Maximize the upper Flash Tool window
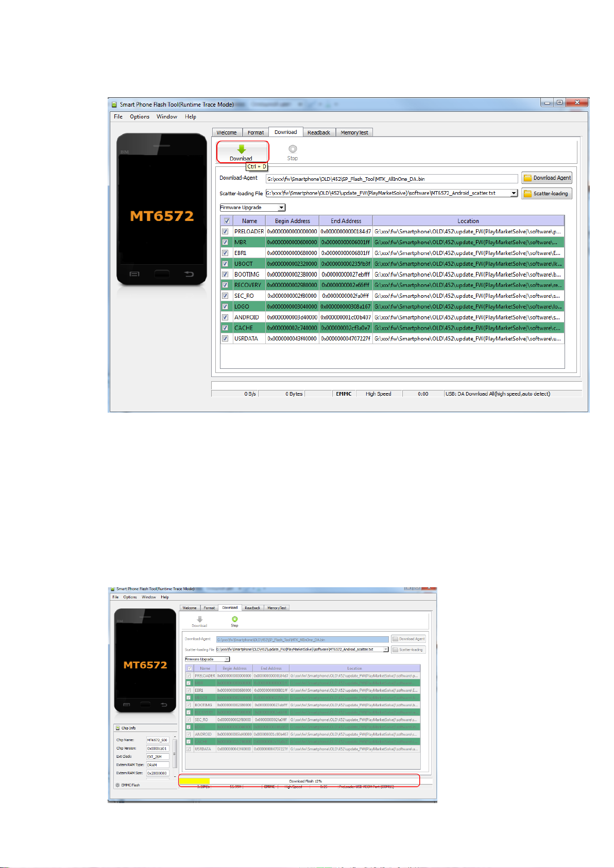Viewport: 614px width, 868px height. (559, 103)
